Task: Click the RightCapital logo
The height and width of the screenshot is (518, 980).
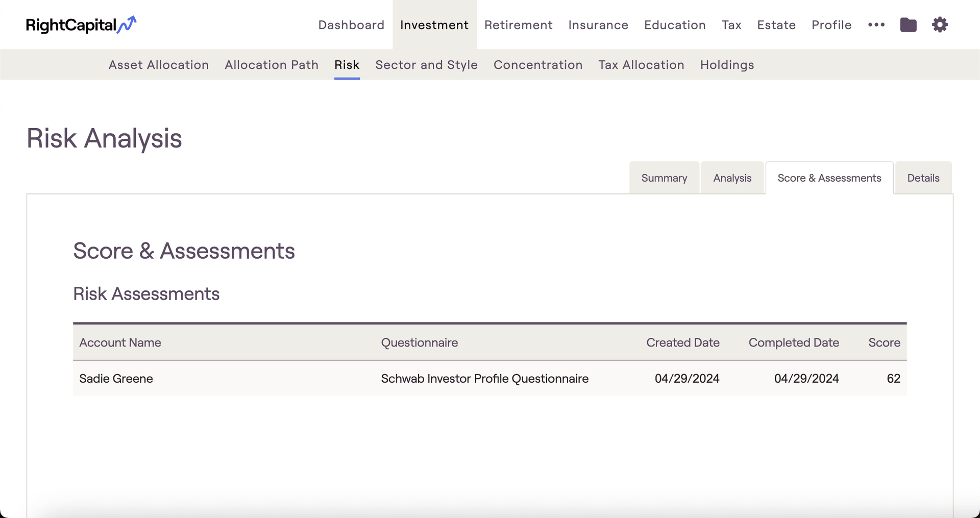Action: [x=81, y=24]
